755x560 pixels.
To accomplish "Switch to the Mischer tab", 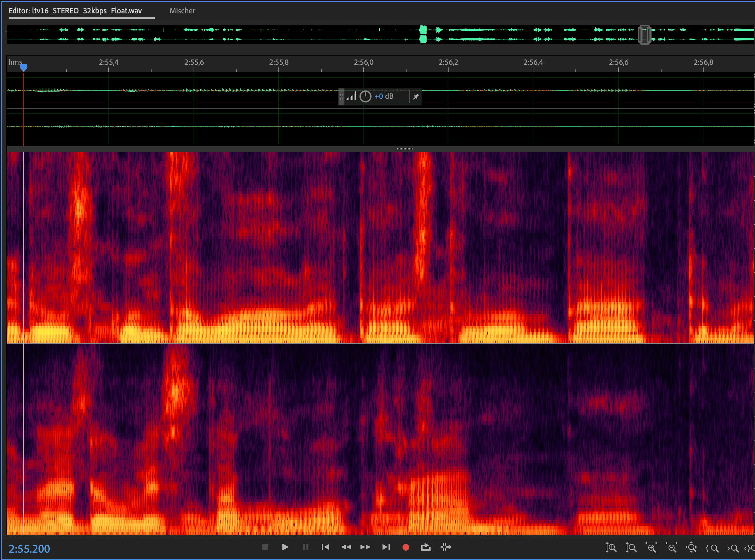I will 182,11.
